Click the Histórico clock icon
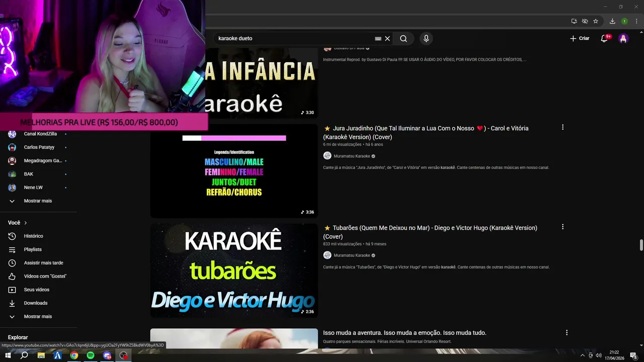This screenshot has height=362, width=644. (x=12, y=236)
